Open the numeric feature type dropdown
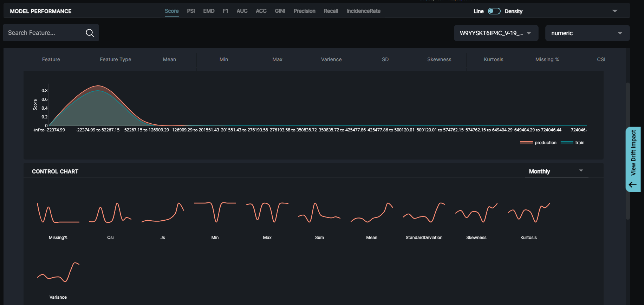 [x=587, y=33]
